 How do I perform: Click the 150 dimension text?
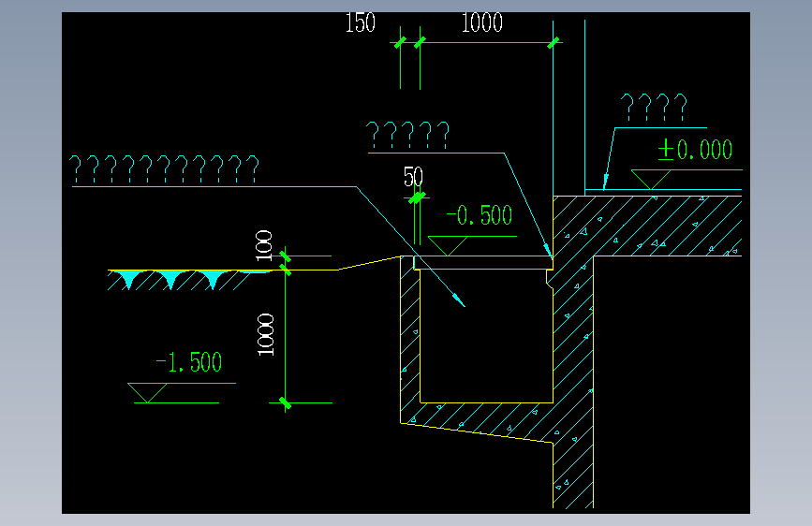tap(360, 22)
